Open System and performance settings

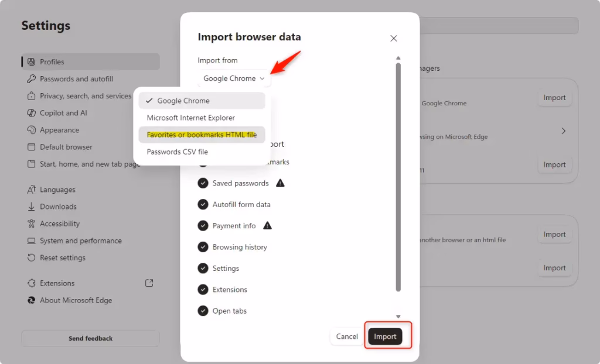pos(91,241)
